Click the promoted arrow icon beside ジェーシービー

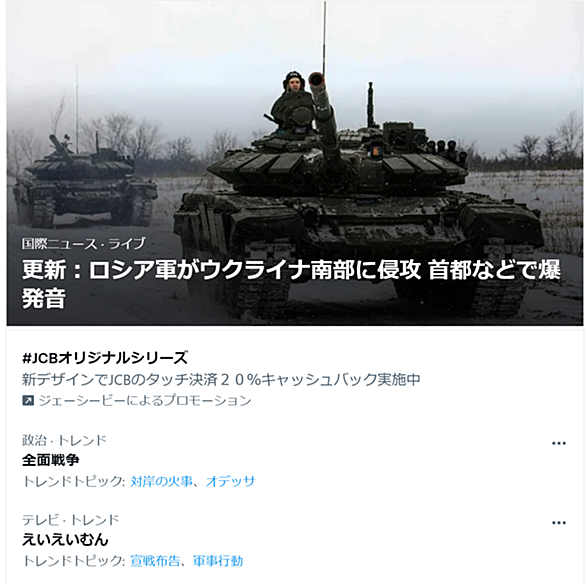(x=28, y=401)
